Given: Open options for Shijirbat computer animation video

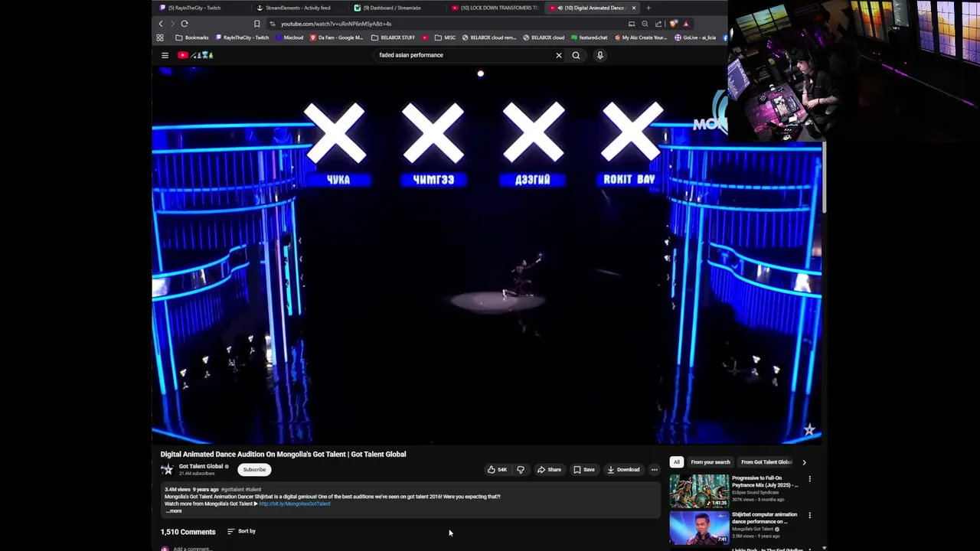Looking at the screenshot, I should [x=809, y=515].
